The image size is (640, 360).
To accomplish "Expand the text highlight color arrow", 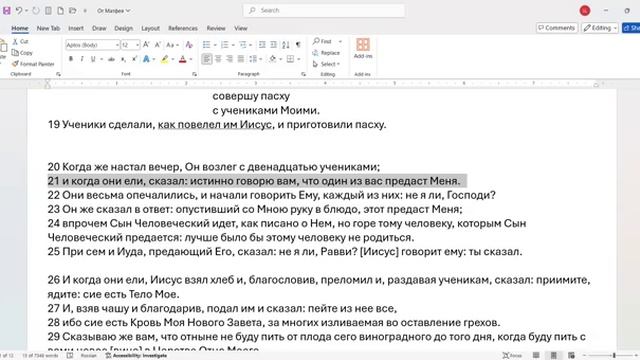I will click(x=173, y=60).
